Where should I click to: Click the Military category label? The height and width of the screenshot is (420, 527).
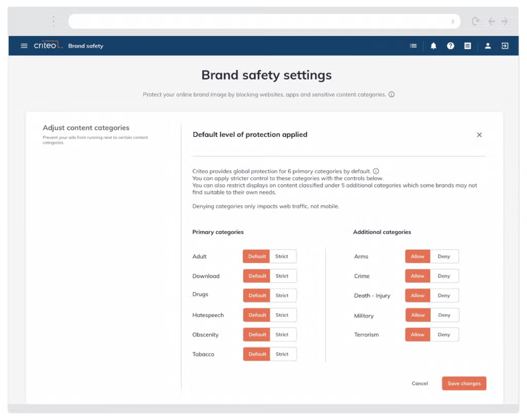364,316
